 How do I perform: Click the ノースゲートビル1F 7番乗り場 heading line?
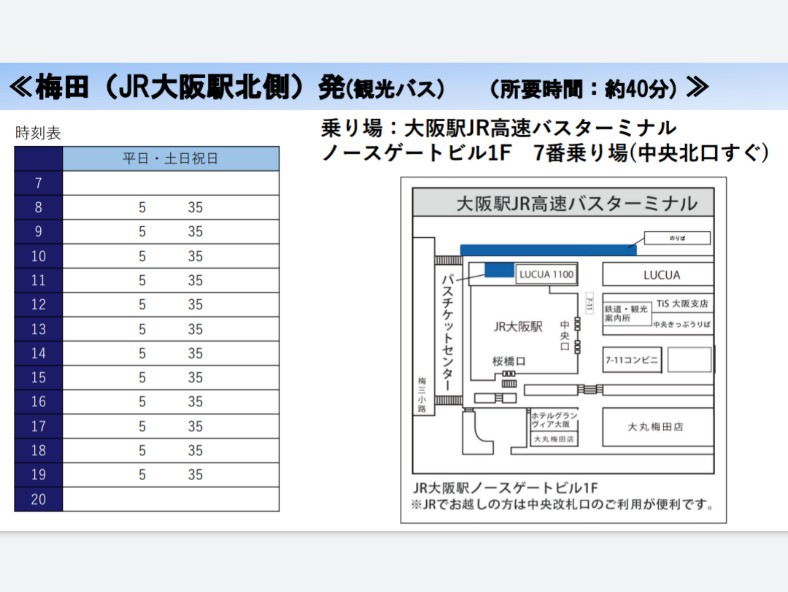click(545, 153)
